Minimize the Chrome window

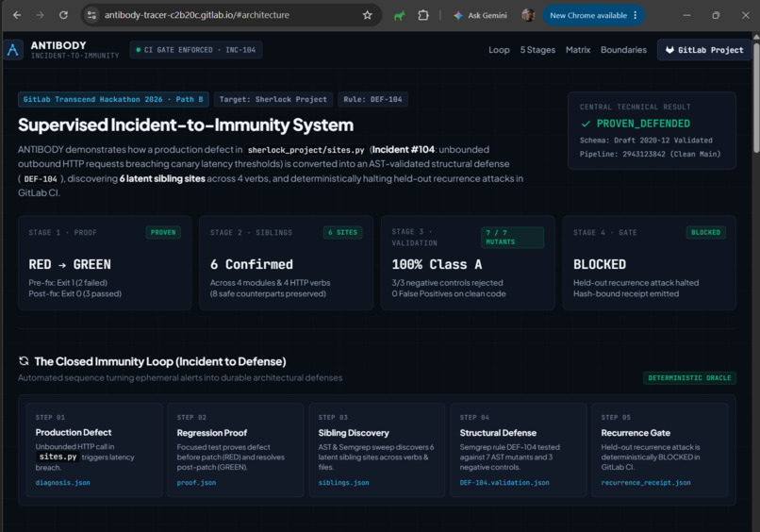pos(686,15)
